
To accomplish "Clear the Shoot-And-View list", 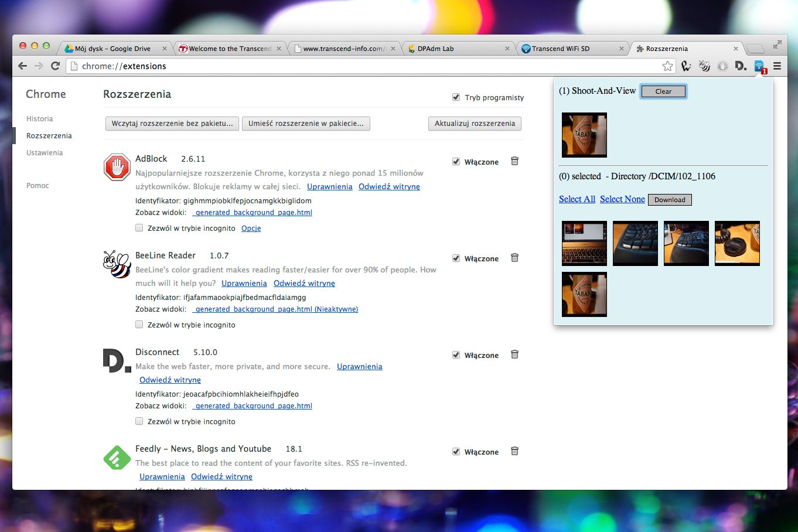I will 663,91.
